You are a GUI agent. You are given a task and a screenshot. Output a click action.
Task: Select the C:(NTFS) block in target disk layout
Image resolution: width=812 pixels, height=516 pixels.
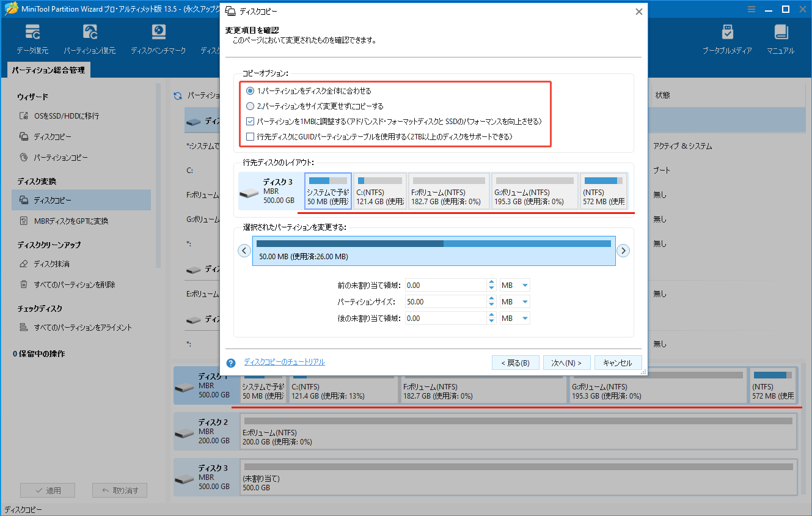pos(379,190)
